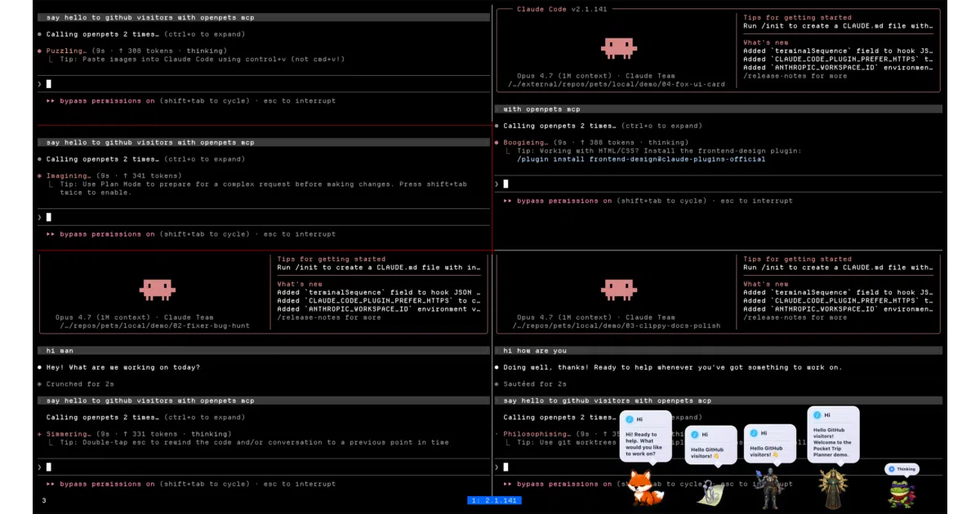980x514 pixels.
Task: Click the blue icon in the Pocket Trip Planner bubble
Action: point(817,415)
